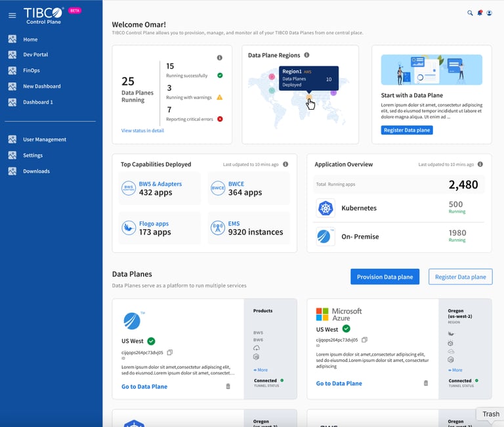This screenshot has height=427, width=504.
Task: Click the orange region marker on map
Action: [x=309, y=97]
